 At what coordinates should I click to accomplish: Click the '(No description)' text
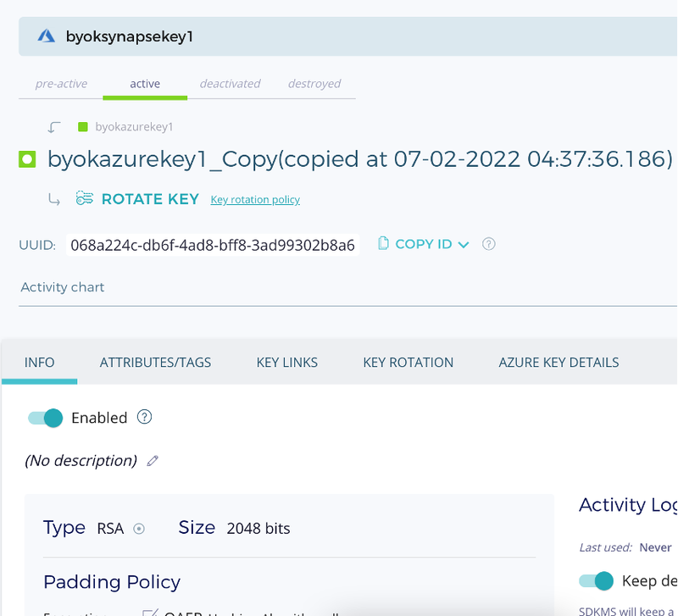[x=81, y=460]
